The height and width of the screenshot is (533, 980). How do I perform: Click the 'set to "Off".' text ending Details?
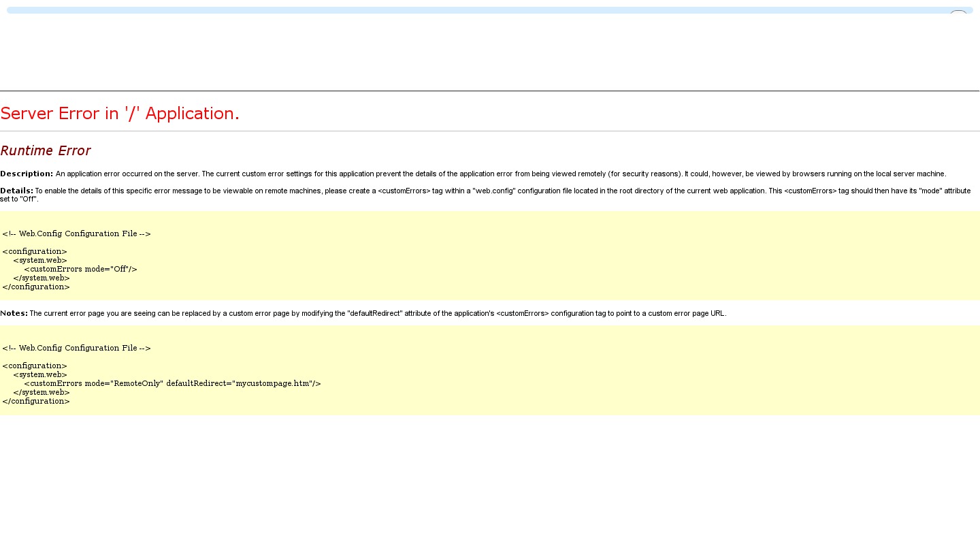(x=19, y=199)
